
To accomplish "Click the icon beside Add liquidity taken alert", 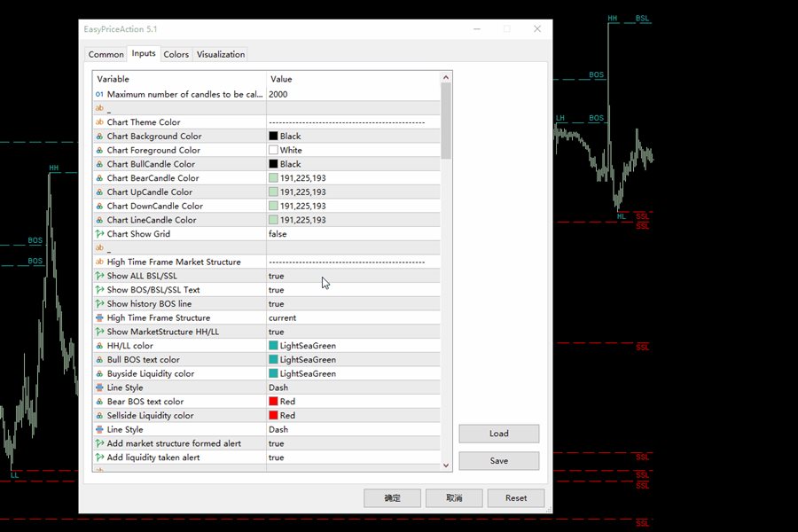I will (x=99, y=458).
